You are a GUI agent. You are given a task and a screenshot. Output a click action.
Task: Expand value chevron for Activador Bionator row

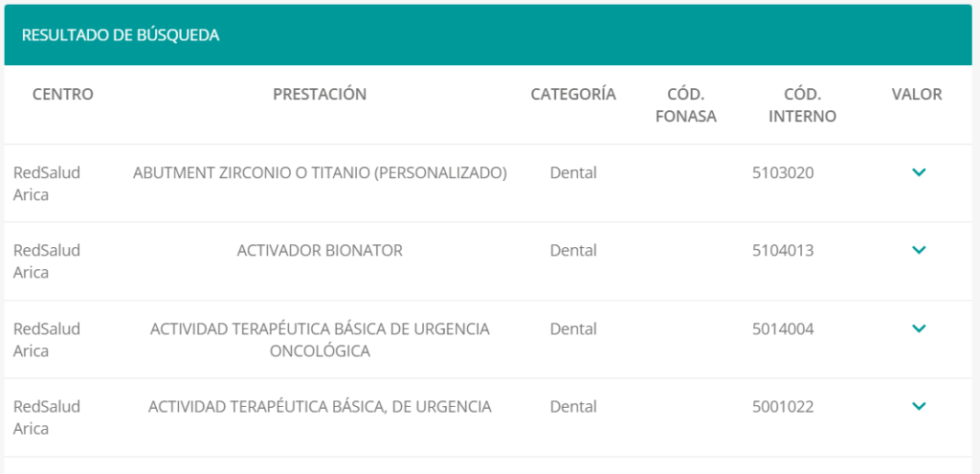pos(918,250)
